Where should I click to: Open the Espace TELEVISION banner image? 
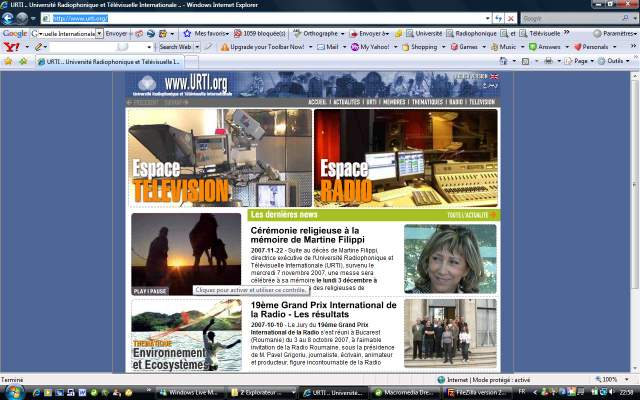pyautogui.click(x=220, y=158)
